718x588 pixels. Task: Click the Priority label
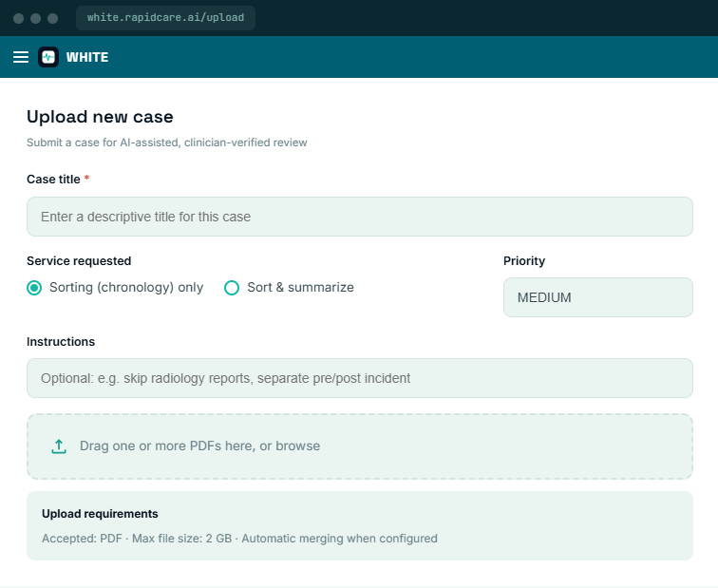pos(524,261)
